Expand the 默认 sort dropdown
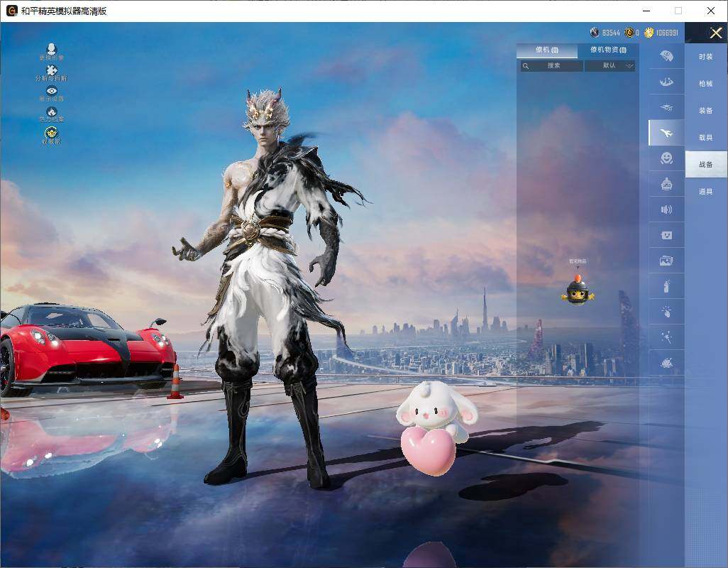Image resolution: width=728 pixels, height=568 pixels. tap(610, 66)
